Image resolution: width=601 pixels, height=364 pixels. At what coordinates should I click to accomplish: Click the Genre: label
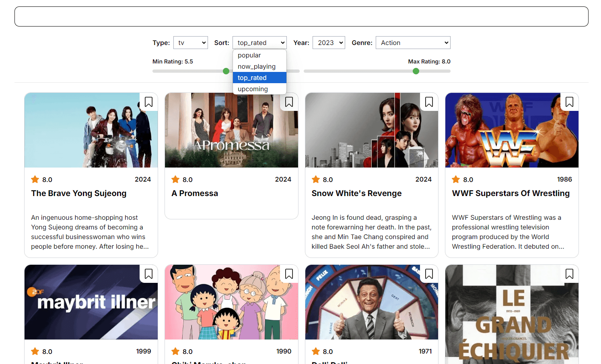click(x=362, y=43)
